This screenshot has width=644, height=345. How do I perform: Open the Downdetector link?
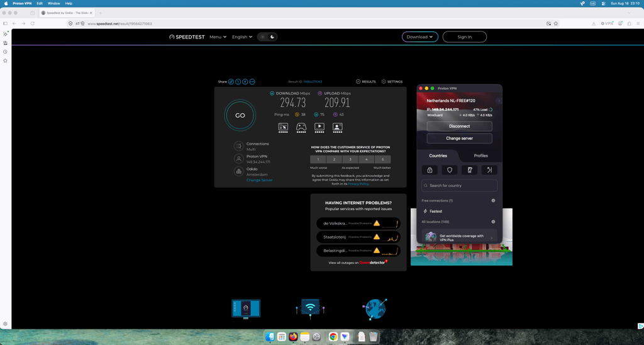tap(372, 263)
